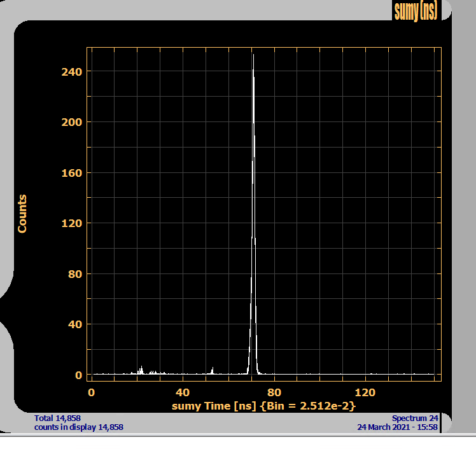Click the y-axis tick label '160'
Viewport: 476px width, 449px height.
click(x=72, y=173)
